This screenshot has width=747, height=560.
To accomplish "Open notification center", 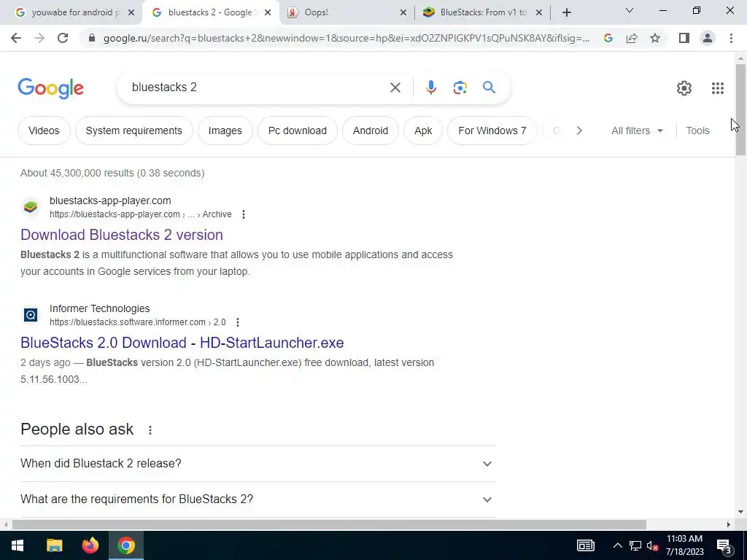I will (x=724, y=545).
